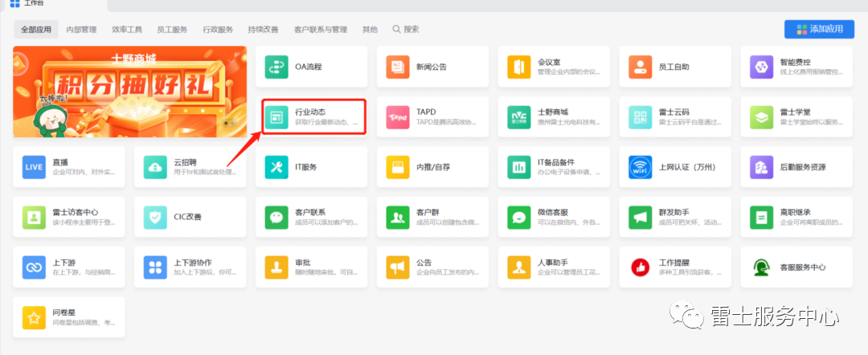Select the 行政服务 tab
Image resolution: width=868 pixels, height=355 pixels.
point(218,29)
